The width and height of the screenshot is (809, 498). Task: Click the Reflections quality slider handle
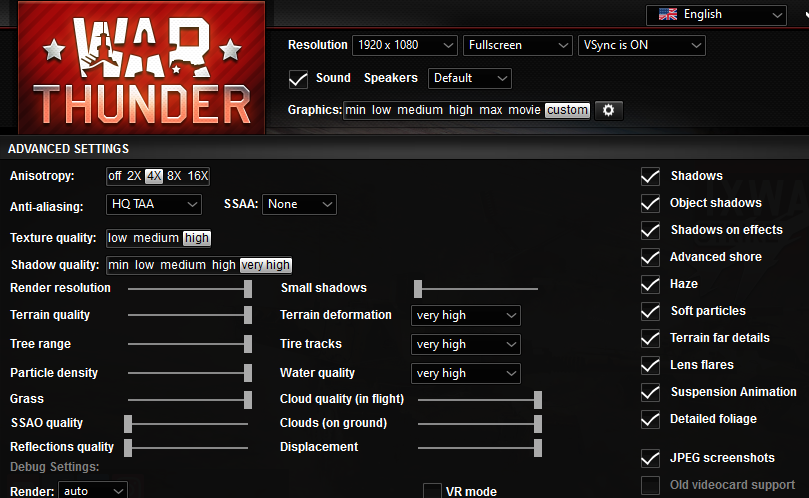128,447
